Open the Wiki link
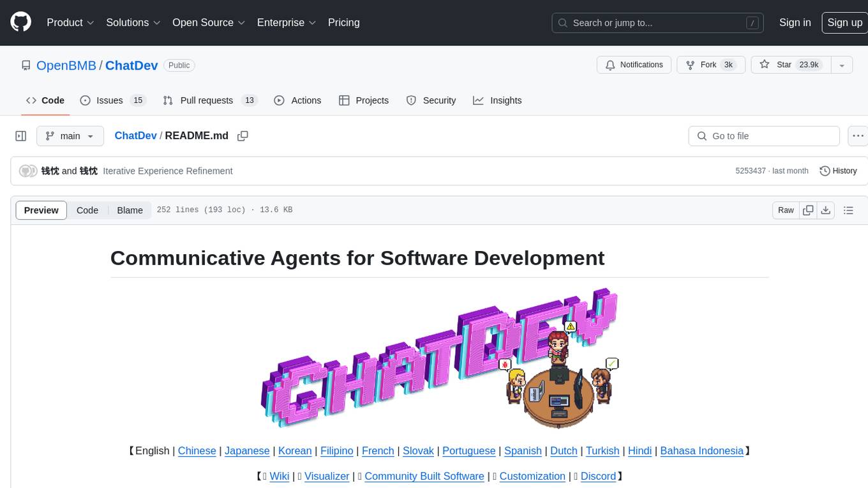 pyautogui.click(x=280, y=477)
